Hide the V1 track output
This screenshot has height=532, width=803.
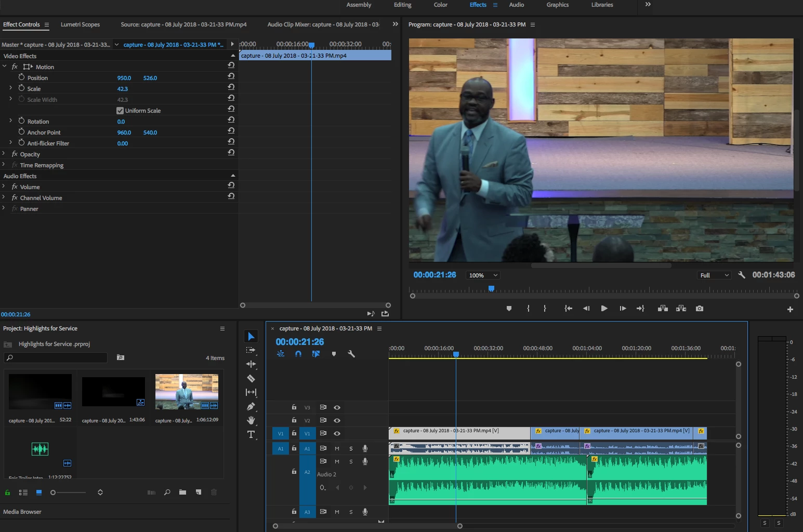(337, 433)
